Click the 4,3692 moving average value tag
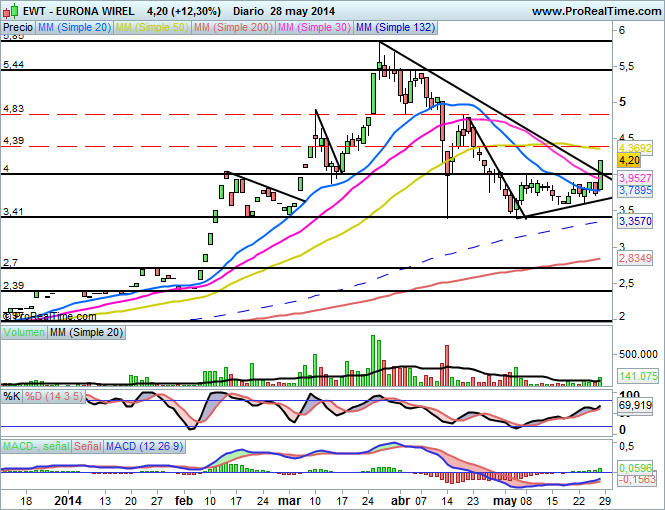 [x=635, y=148]
